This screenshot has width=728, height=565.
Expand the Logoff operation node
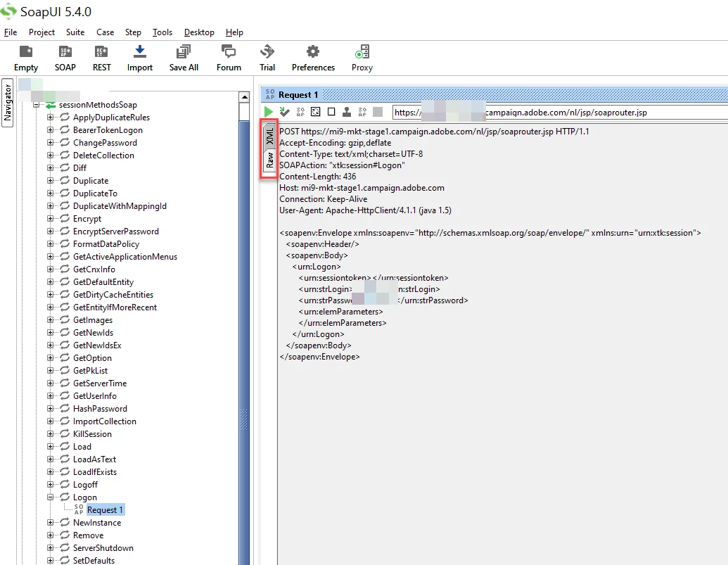pyautogui.click(x=50, y=484)
